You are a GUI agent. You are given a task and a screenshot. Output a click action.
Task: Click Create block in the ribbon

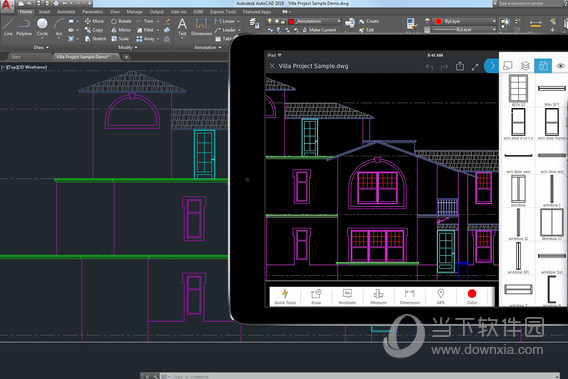coord(369,21)
